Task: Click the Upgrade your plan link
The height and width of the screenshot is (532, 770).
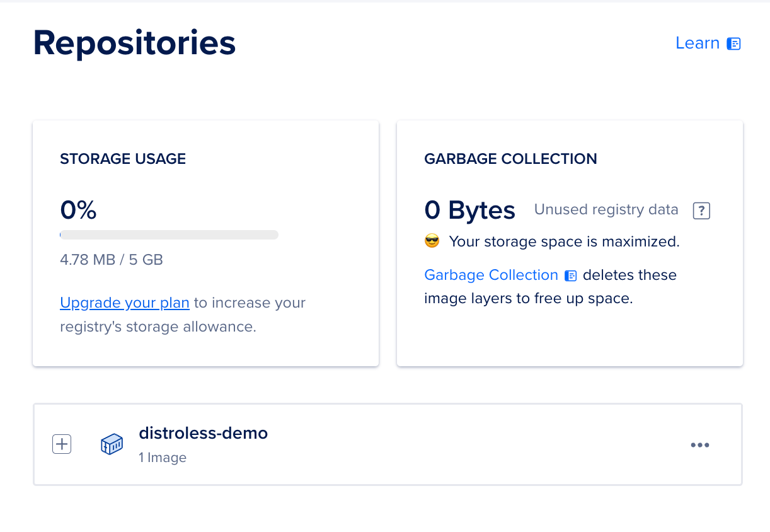Action: 125,303
